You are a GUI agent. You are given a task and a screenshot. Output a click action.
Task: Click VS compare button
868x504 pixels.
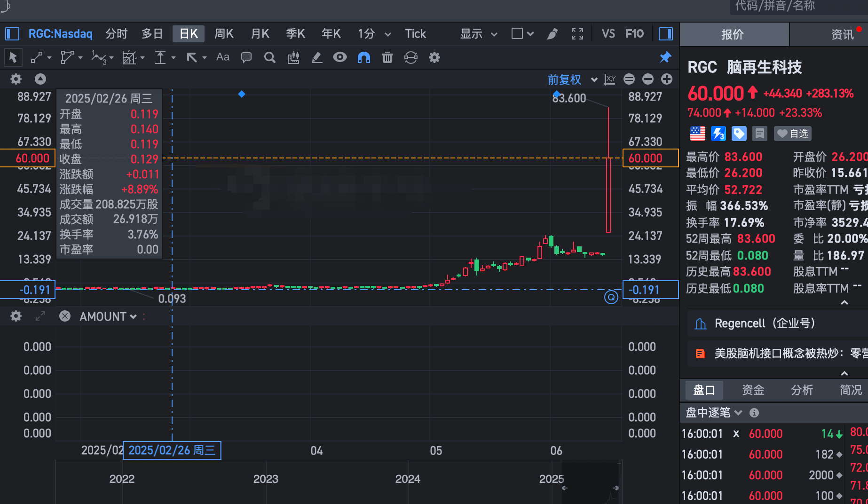(x=608, y=34)
